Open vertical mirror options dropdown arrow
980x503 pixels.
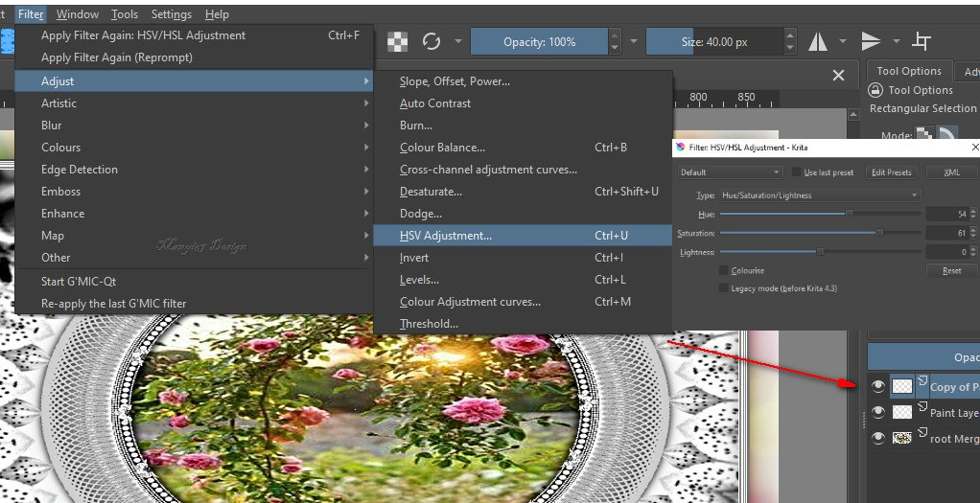point(897,42)
